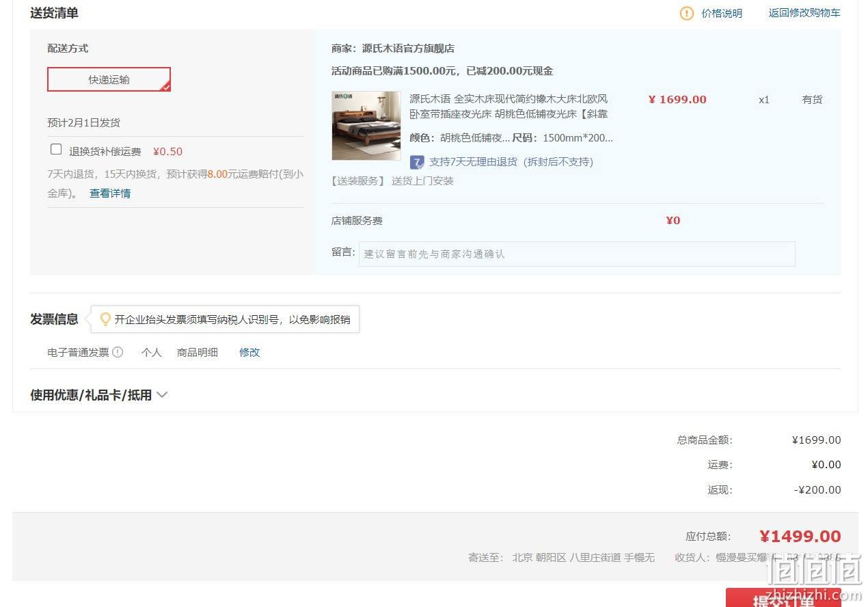Viewport: 868px width, 607px height.
Task: Submit the order with 提交订单 button
Action: point(783,597)
